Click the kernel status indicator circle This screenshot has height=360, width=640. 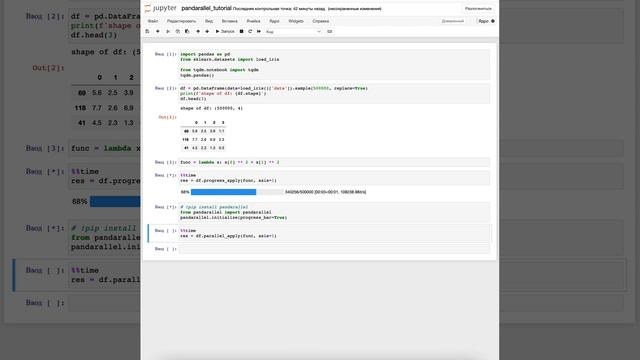click(493, 21)
